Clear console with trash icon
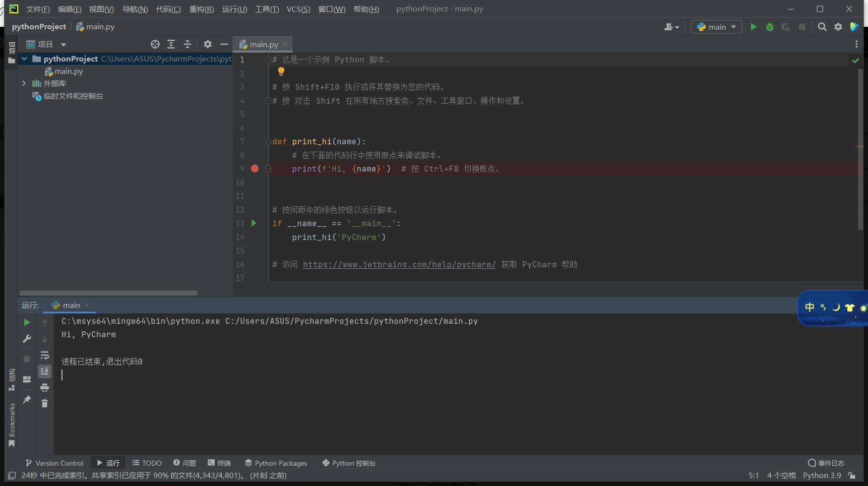The image size is (868, 486). [x=45, y=404]
